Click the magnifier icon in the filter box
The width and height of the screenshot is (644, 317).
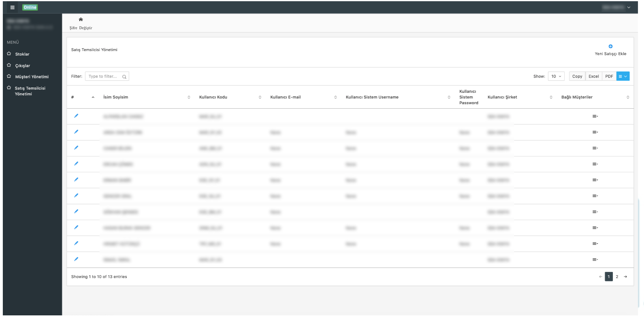[124, 77]
